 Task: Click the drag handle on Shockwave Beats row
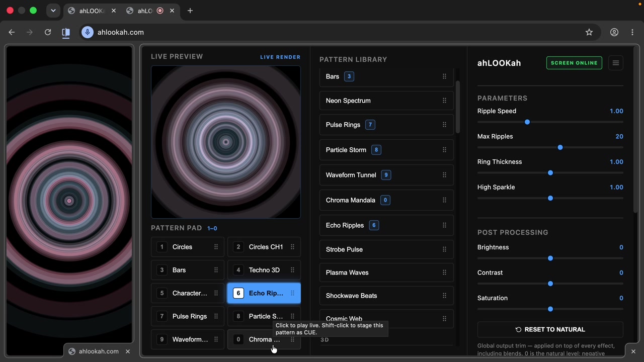pyautogui.click(x=444, y=296)
